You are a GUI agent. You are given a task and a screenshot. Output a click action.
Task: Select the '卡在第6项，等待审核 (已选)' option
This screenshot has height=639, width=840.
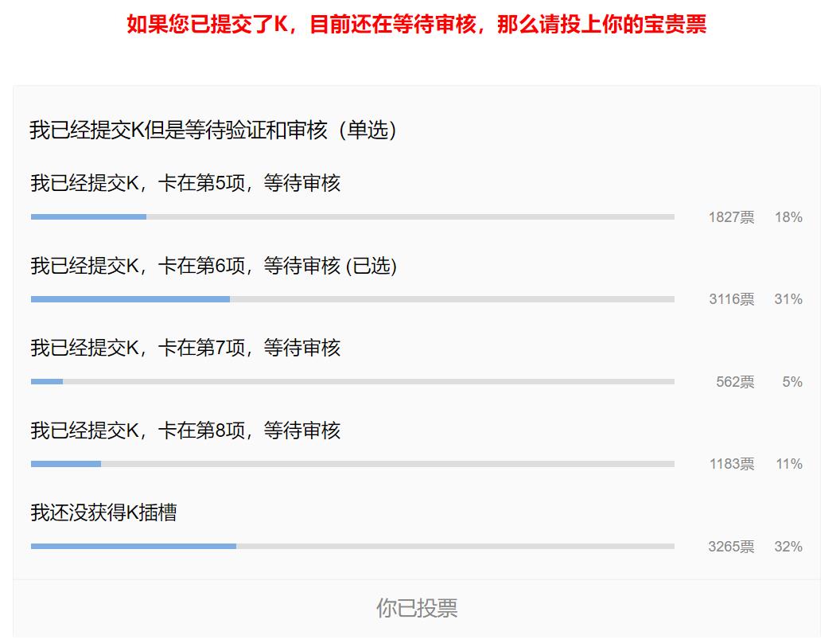213,266
